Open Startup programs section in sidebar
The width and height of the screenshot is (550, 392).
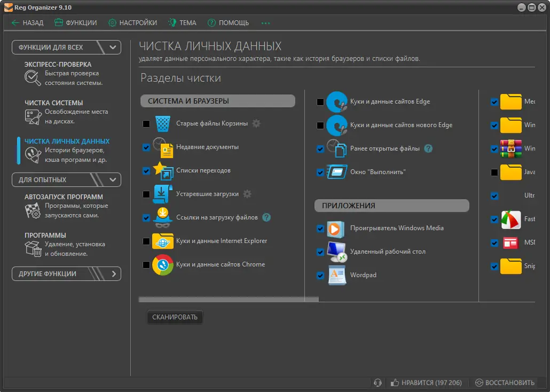tap(66, 206)
